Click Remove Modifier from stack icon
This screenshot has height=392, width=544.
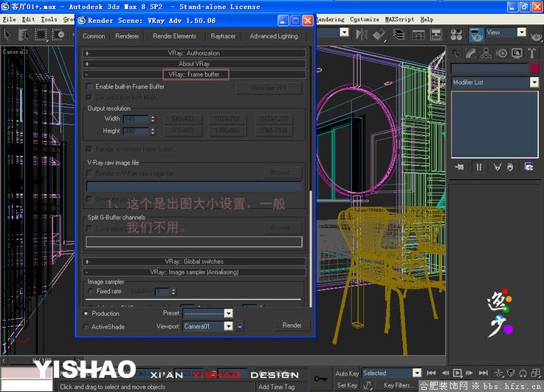pyautogui.click(x=510, y=167)
